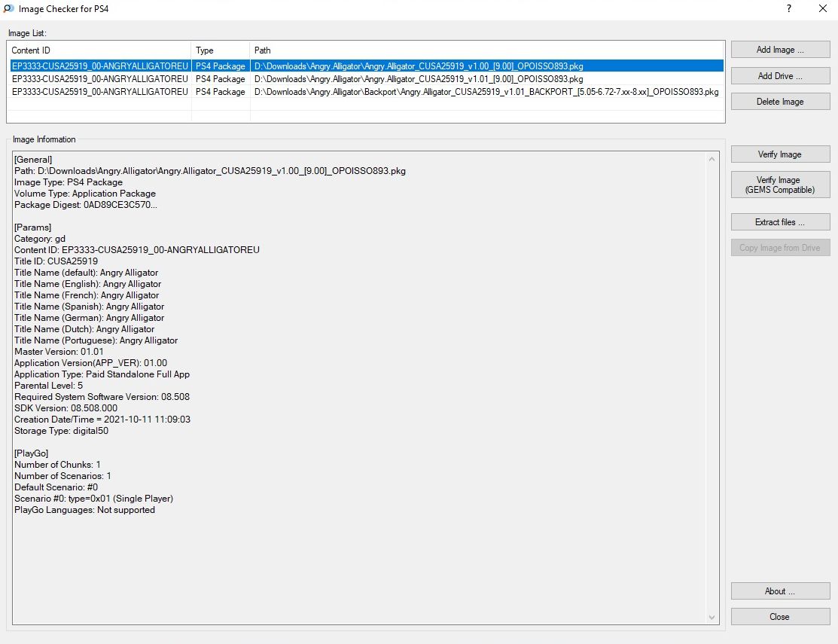
Task: Click the SDK Version: 08.508.000 line
Action: tap(66, 408)
